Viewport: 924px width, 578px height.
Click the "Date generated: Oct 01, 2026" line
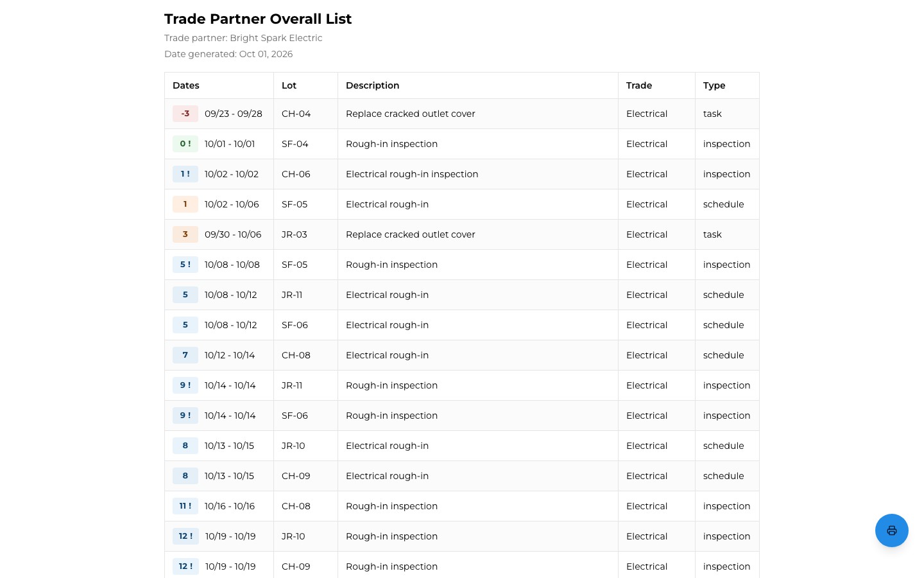tap(228, 54)
